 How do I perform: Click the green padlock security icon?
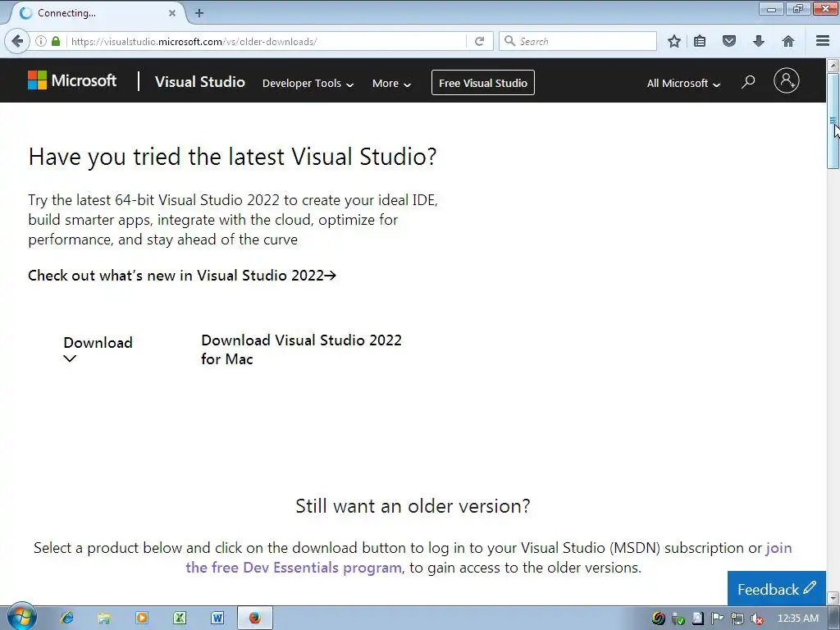(56, 41)
